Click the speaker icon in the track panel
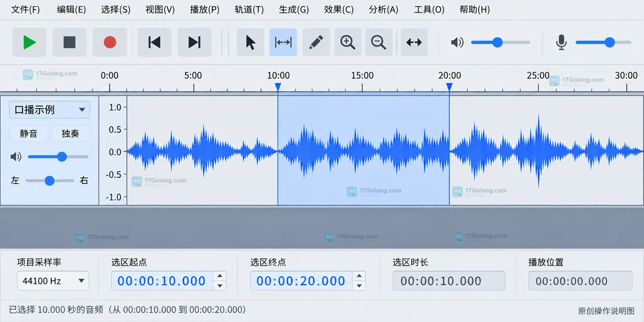 pos(16,157)
